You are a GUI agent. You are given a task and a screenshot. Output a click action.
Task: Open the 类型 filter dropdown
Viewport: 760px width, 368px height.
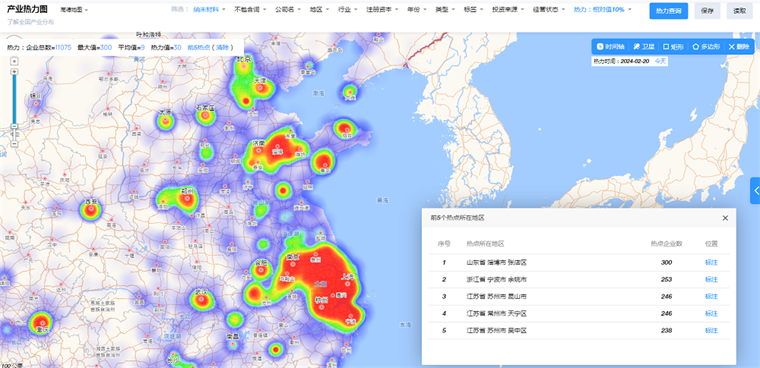pos(444,10)
